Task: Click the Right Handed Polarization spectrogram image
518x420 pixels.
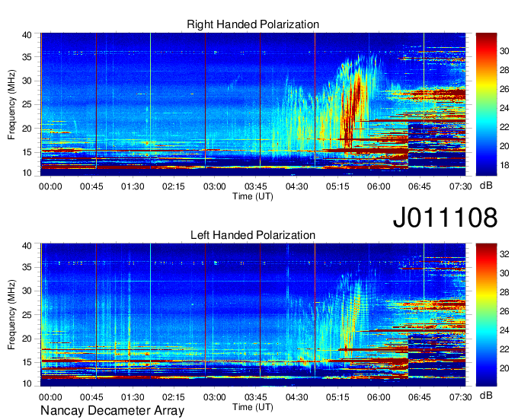Action: [x=253, y=104]
